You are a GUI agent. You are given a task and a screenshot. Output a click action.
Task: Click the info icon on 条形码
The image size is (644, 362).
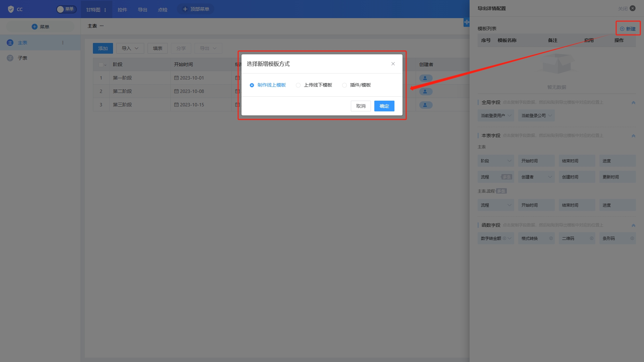(x=632, y=238)
